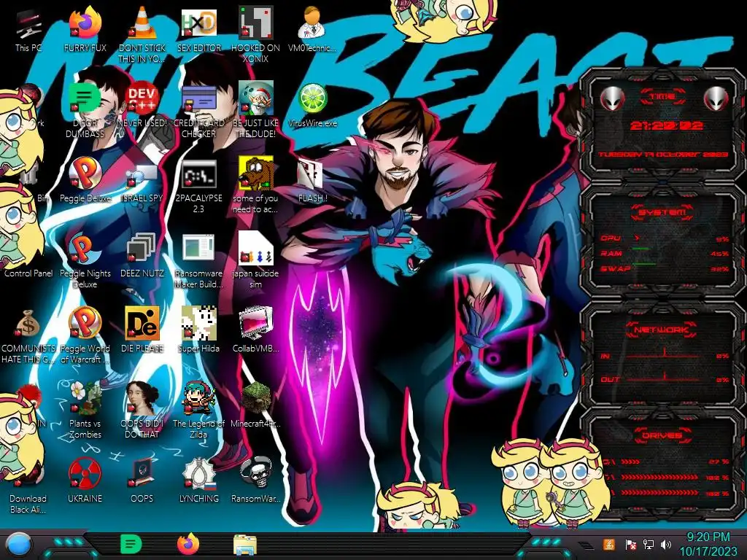The image size is (747, 560).
Task: Open the Minecraft4fr grass block icon
Action: pos(255,398)
